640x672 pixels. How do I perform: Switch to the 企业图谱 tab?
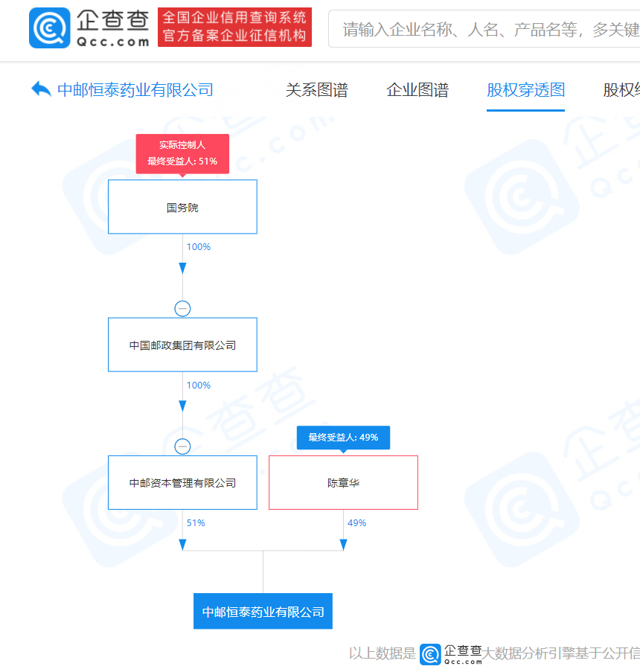pyautogui.click(x=417, y=91)
